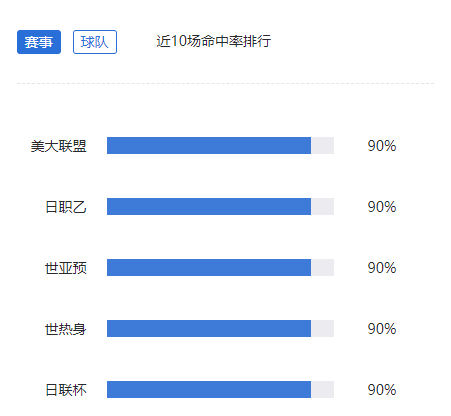Click the 日联杯 league label
Image resolution: width=451 pixels, height=416 pixels.
click(x=66, y=390)
